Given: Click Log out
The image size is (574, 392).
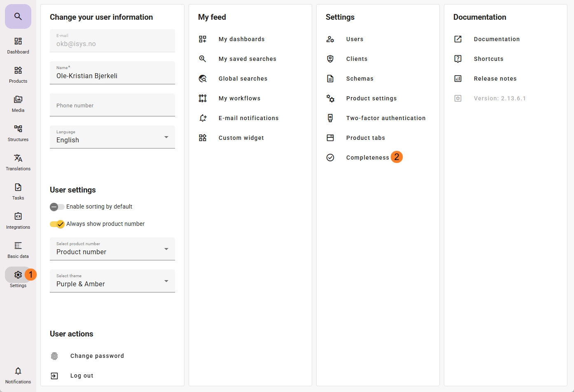Looking at the screenshot, I should point(82,376).
